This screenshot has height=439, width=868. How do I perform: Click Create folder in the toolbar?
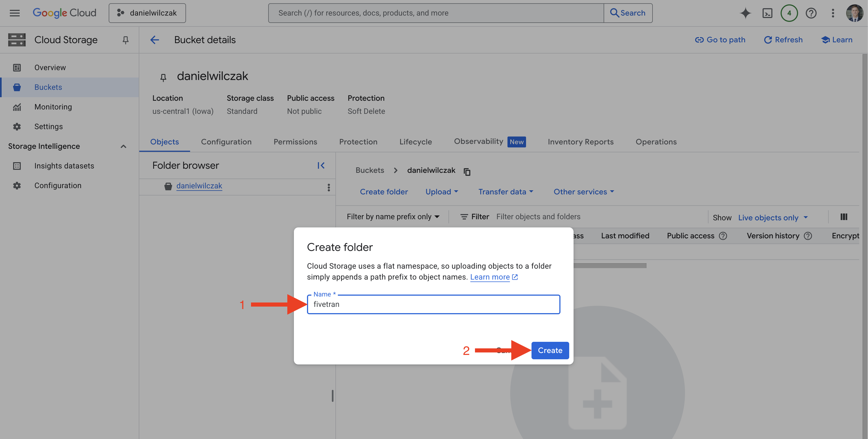click(384, 192)
